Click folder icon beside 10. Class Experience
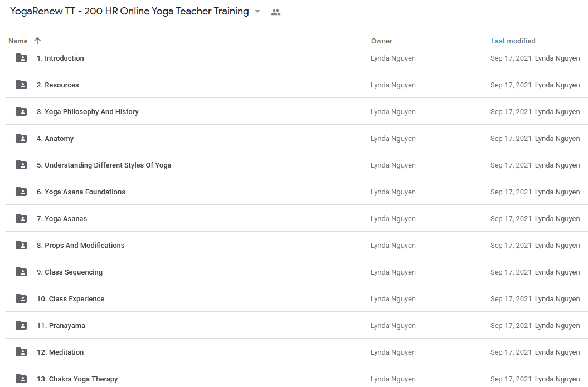Viewport: 588px width, 387px height. click(x=21, y=298)
